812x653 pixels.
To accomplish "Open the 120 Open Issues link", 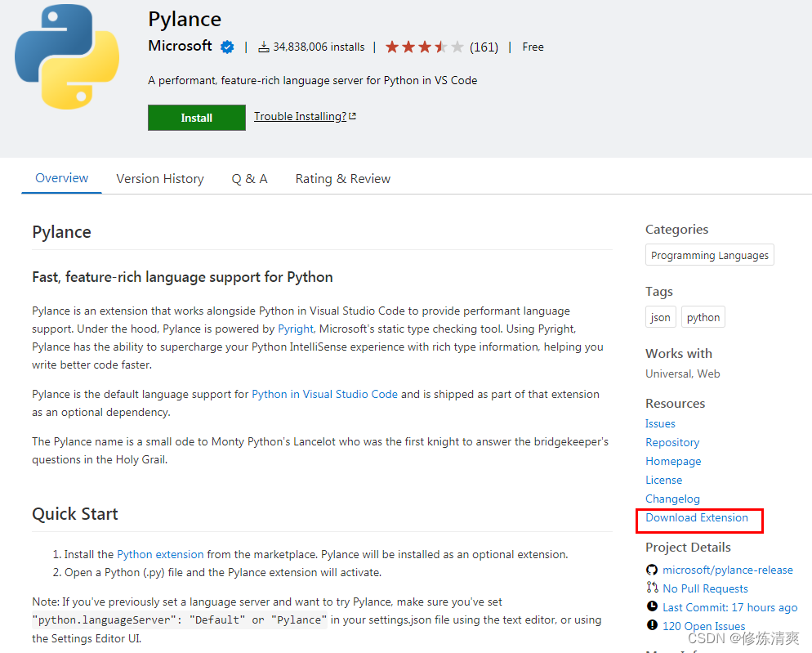I will (x=704, y=626).
